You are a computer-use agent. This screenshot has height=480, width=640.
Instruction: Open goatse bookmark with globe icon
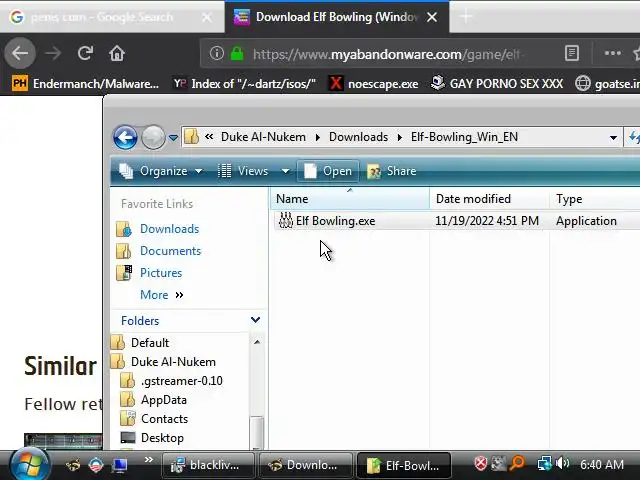pyautogui.click(x=607, y=84)
